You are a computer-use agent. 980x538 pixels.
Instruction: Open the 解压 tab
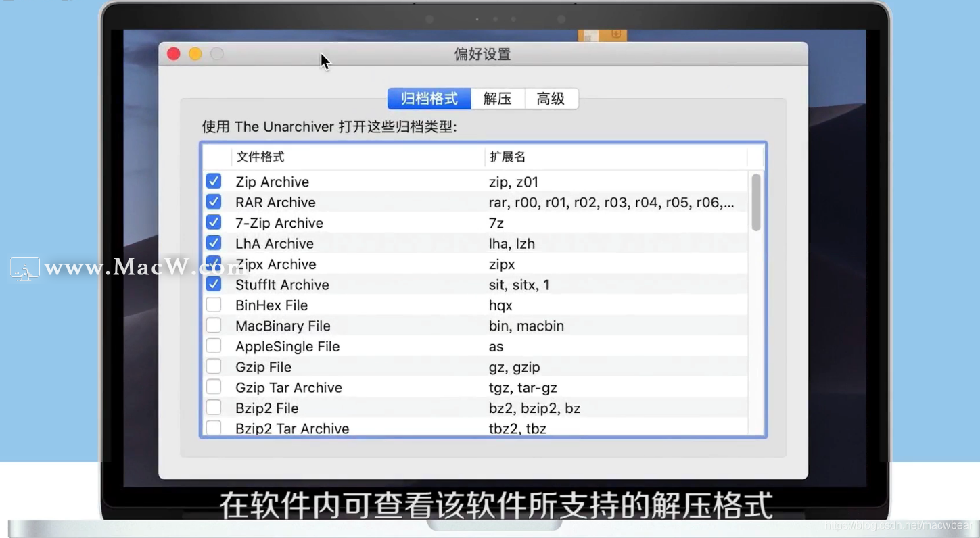point(498,99)
